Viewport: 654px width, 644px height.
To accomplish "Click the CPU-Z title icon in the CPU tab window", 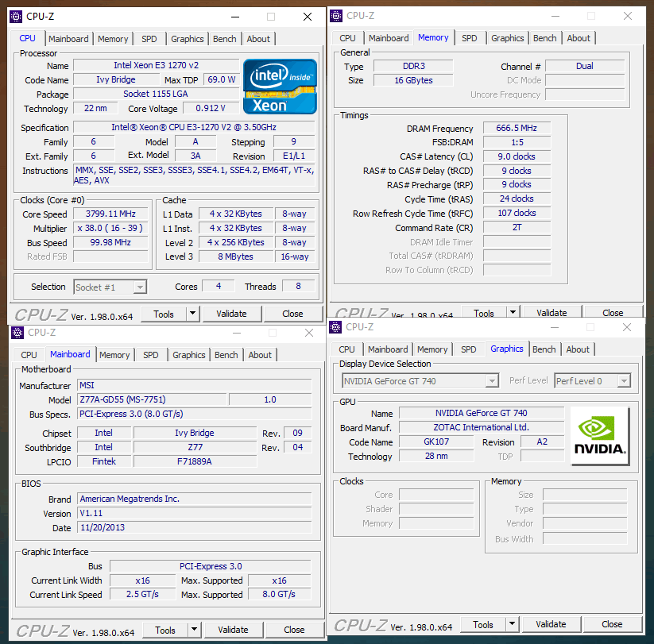I will (16, 17).
